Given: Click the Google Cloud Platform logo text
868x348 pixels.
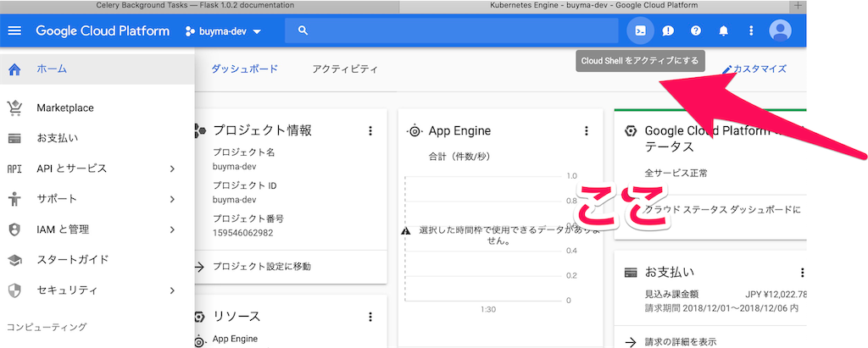Looking at the screenshot, I should [x=103, y=30].
